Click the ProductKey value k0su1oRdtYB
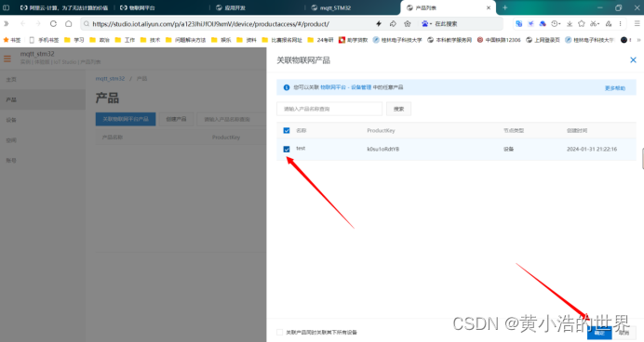644x342 pixels. click(x=382, y=150)
